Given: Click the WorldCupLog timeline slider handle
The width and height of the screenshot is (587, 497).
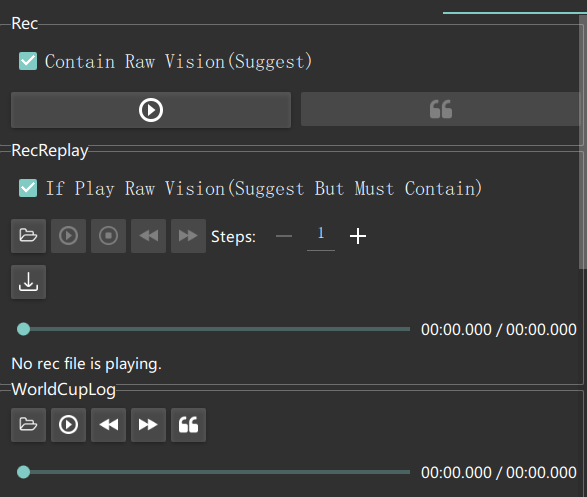Looking at the screenshot, I should point(24,472).
